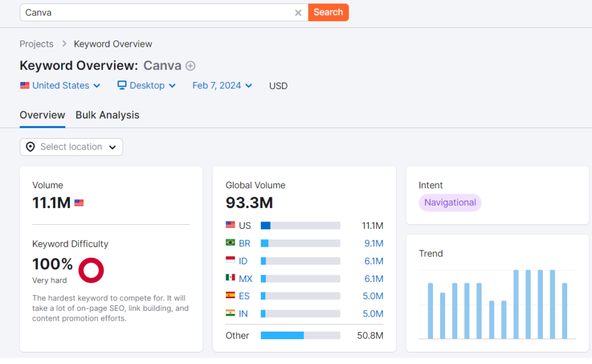Click the ES country link
Screen dimensions: 592x364
[x=245, y=296]
